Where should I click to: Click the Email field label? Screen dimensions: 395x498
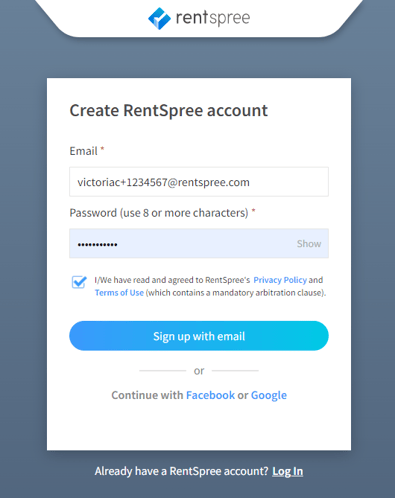(83, 151)
